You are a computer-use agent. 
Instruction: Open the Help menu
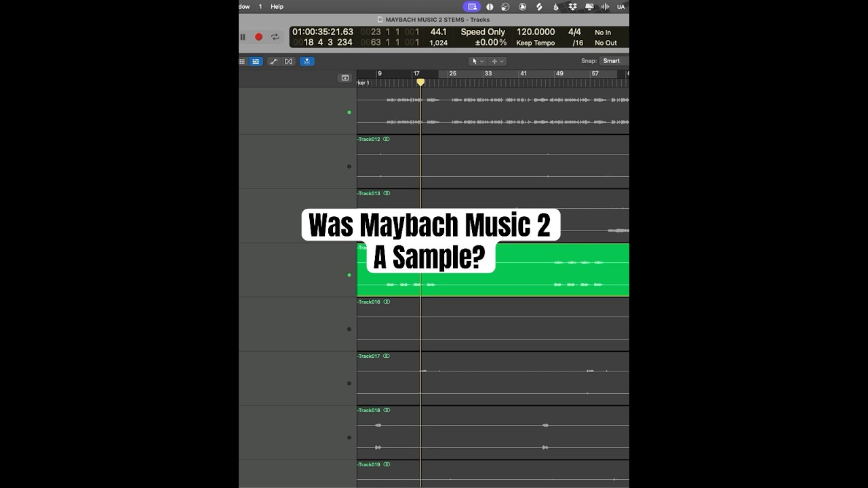click(277, 7)
